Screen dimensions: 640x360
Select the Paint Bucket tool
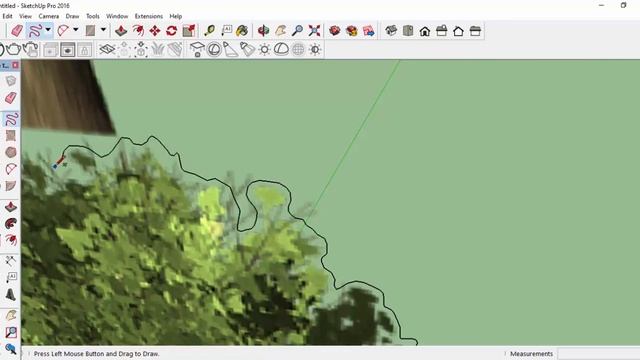pyautogui.click(x=242, y=31)
